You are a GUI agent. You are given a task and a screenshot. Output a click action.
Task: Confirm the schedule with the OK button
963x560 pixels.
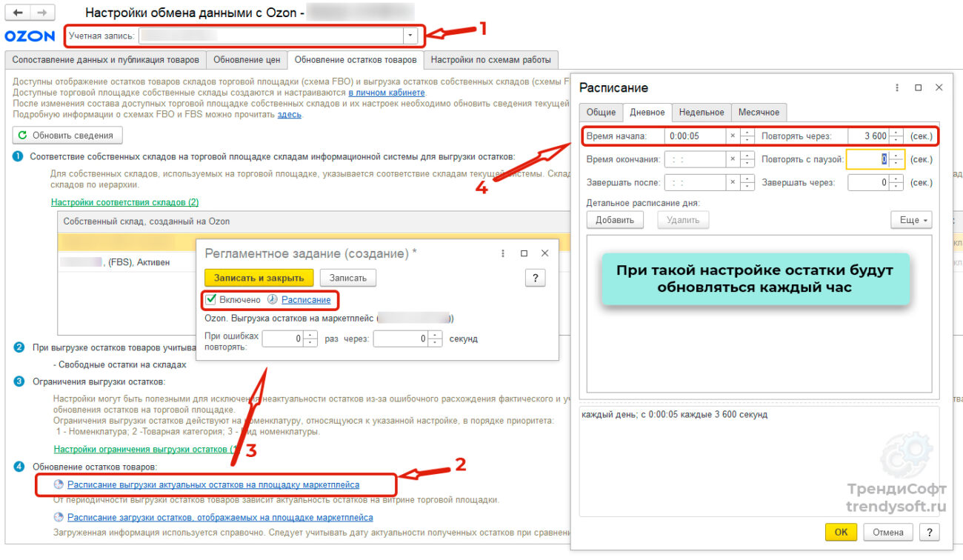tap(841, 532)
